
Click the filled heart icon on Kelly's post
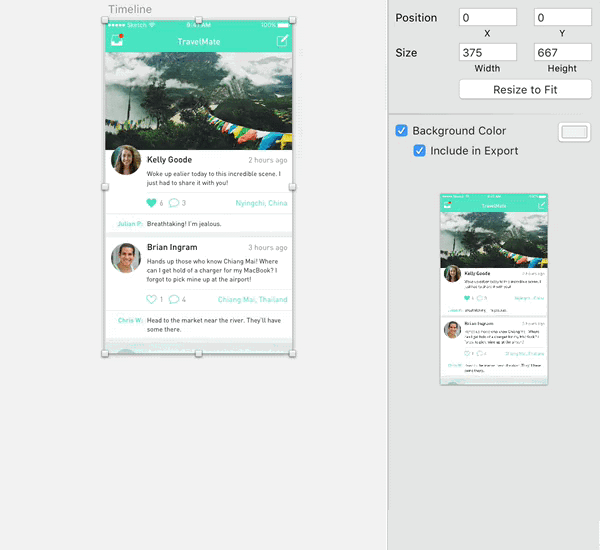tap(152, 203)
